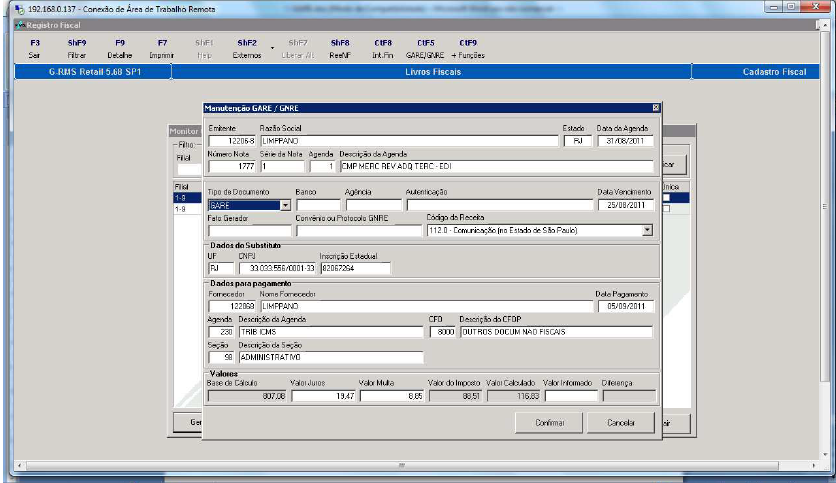Expand the Código da Receita dropdown
The image size is (836, 483).
[x=647, y=230]
